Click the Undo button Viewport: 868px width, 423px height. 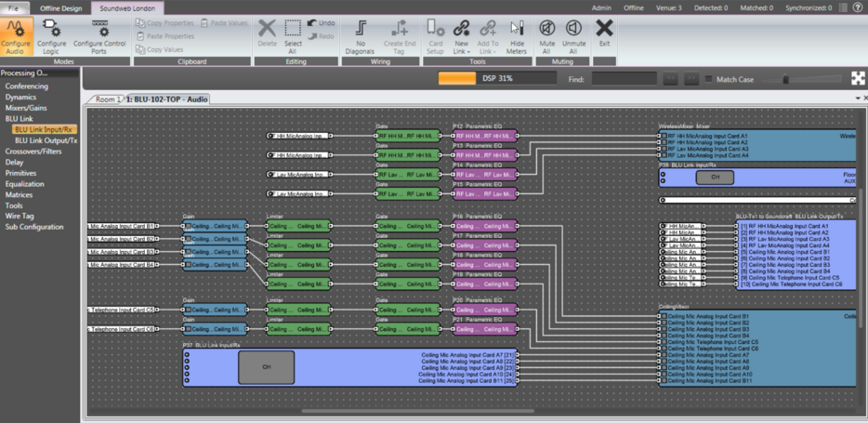pos(321,23)
